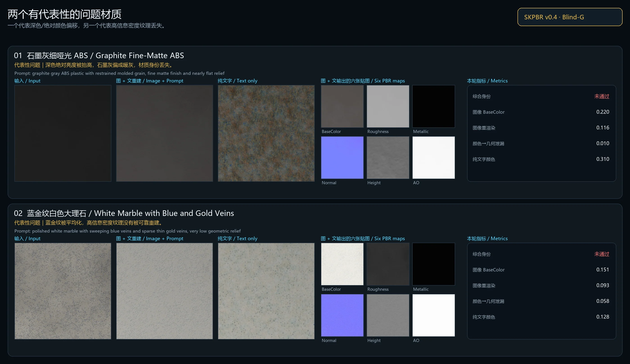Click the White Marble 综合身份 label
Screen dimensions: 630x364
pyautogui.click(x=481, y=254)
